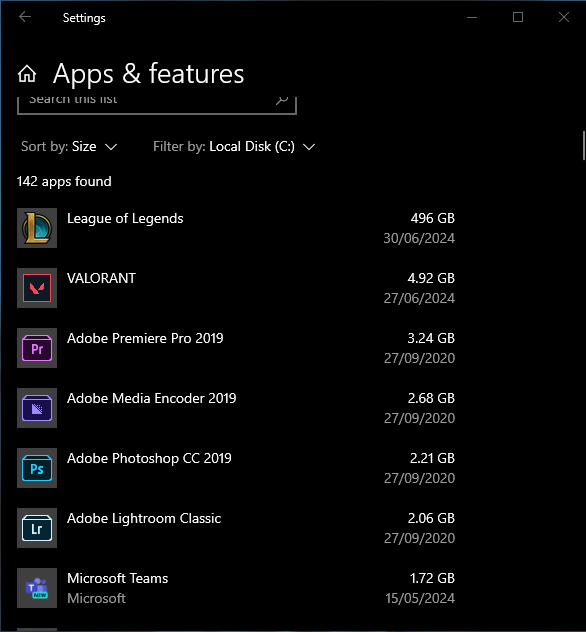Click the 15/05/2024 install date
This screenshot has width=586, height=632.
click(x=420, y=598)
